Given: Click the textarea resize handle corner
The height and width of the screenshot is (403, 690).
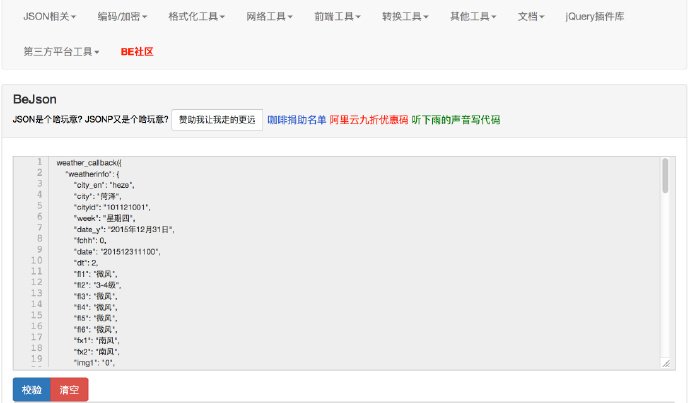Looking at the screenshot, I should click(666, 363).
